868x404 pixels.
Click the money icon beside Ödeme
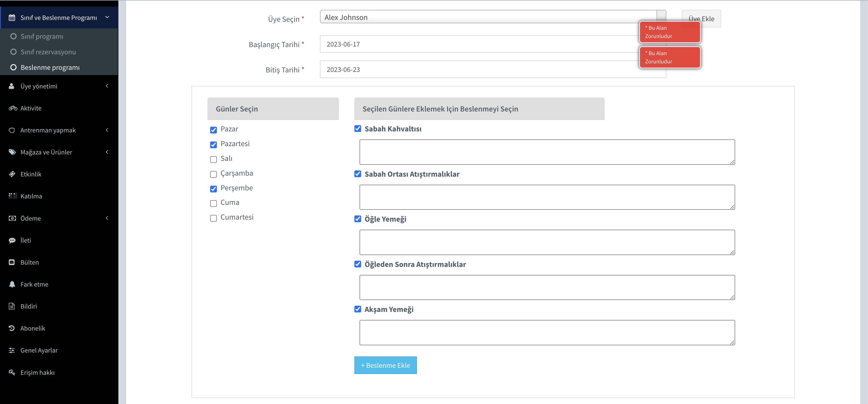click(x=12, y=218)
